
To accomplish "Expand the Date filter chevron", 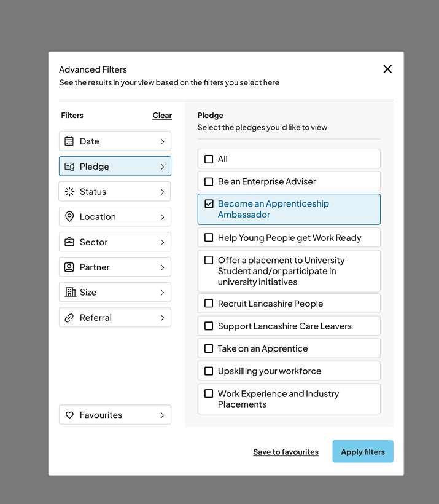I will click(162, 141).
